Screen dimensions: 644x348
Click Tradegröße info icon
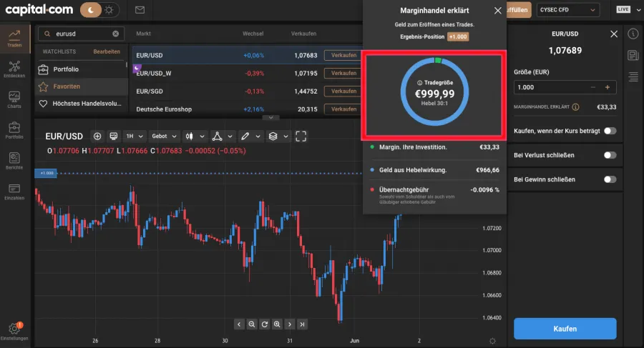pyautogui.click(x=420, y=83)
